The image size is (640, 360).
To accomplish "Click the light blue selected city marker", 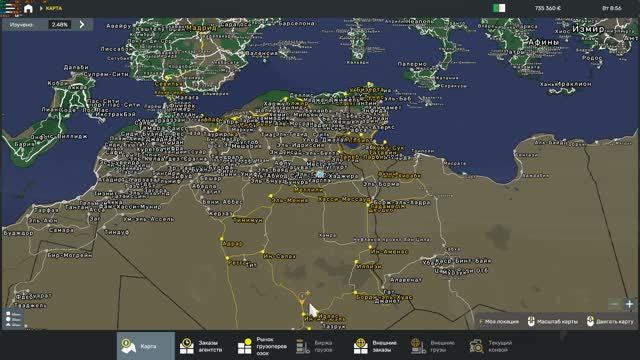I will point(320,174).
